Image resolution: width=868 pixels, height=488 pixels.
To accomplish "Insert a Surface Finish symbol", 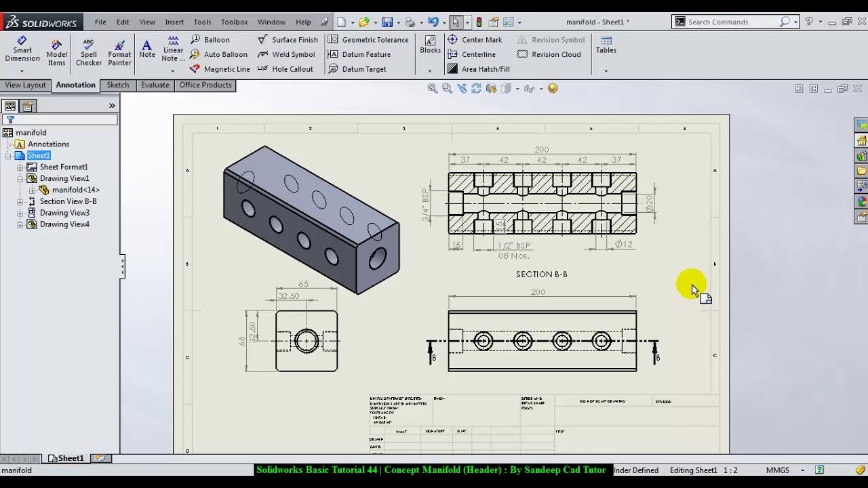I will 288,40.
